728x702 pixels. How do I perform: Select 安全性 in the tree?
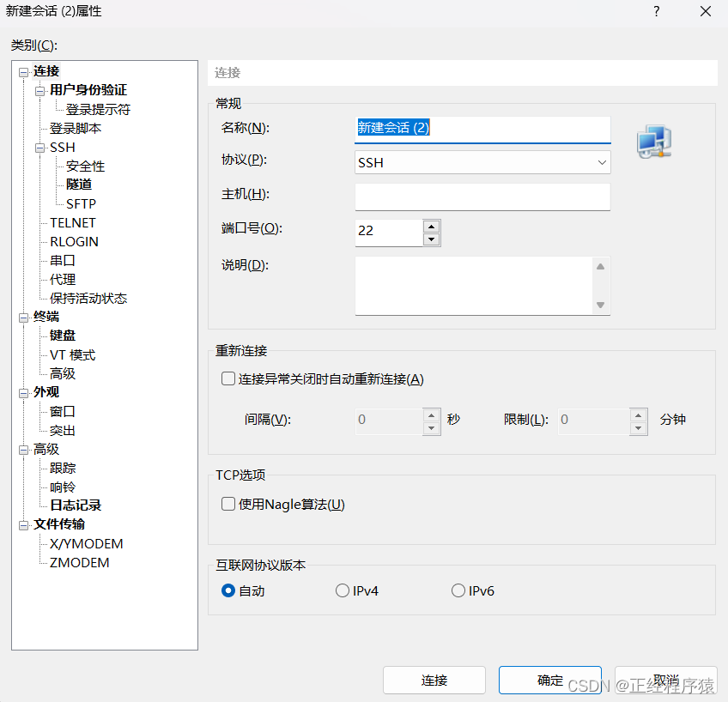point(86,166)
